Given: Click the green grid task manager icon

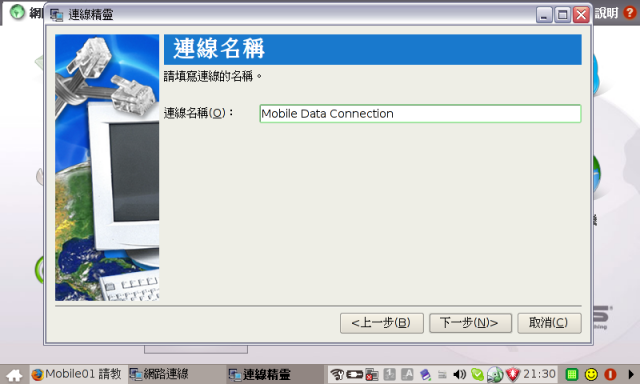Looking at the screenshot, I should coord(572,374).
